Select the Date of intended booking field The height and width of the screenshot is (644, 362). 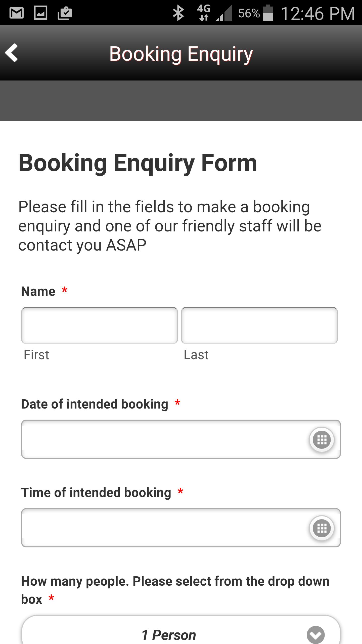pos(181,439)
